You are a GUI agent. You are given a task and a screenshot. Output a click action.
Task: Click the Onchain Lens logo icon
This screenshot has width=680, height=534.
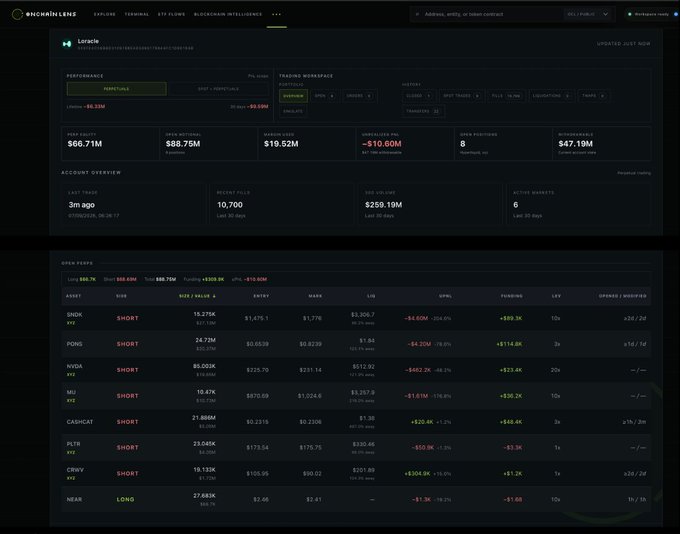[17, 14]
